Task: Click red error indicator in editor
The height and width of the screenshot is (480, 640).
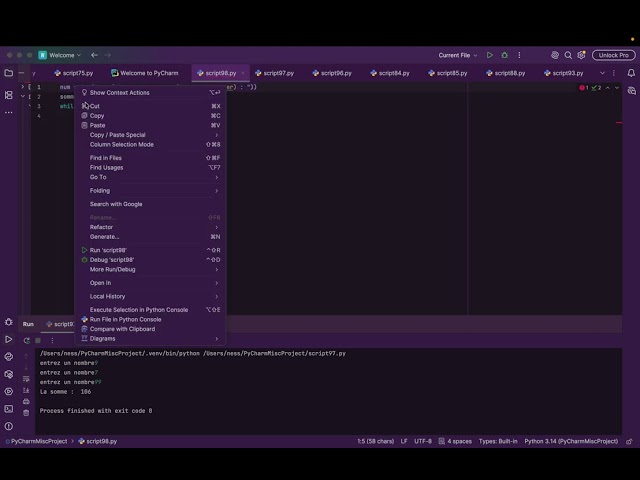Action: point(584,88)
